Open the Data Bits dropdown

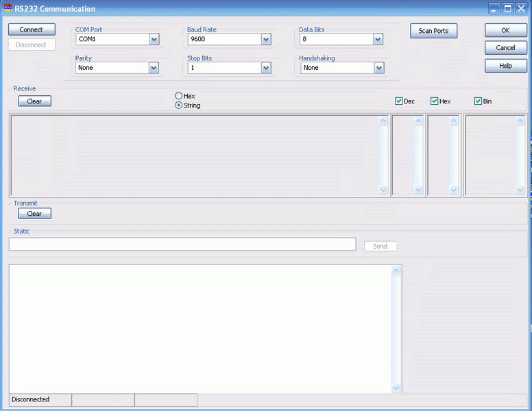click(378, 40)
